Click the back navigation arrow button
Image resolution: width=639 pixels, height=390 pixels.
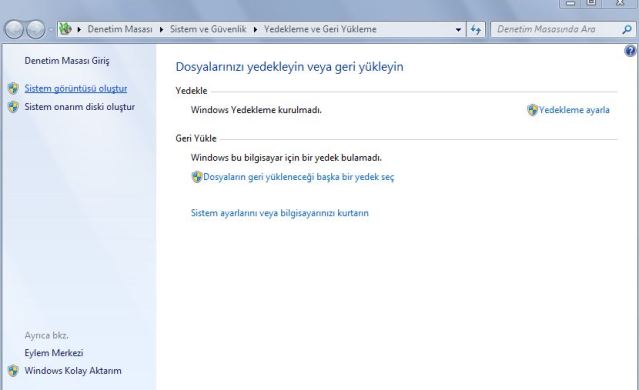[x=14, y=29]
